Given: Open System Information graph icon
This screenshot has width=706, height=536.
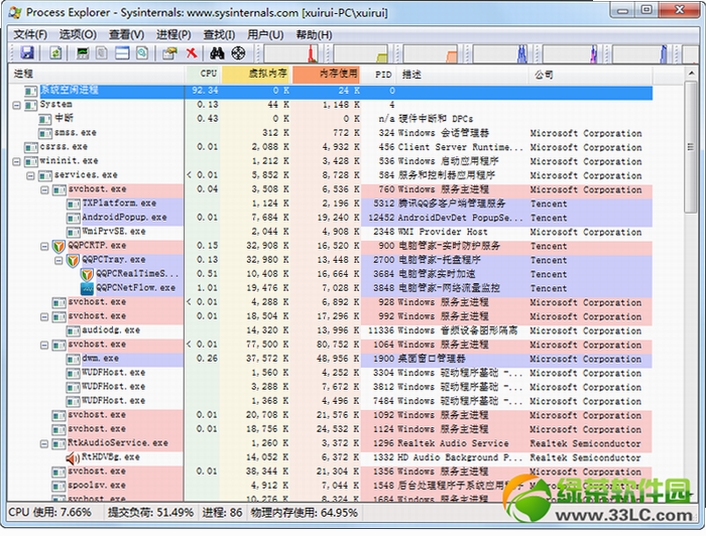Looking at the screenshot, I should point(82,53).
